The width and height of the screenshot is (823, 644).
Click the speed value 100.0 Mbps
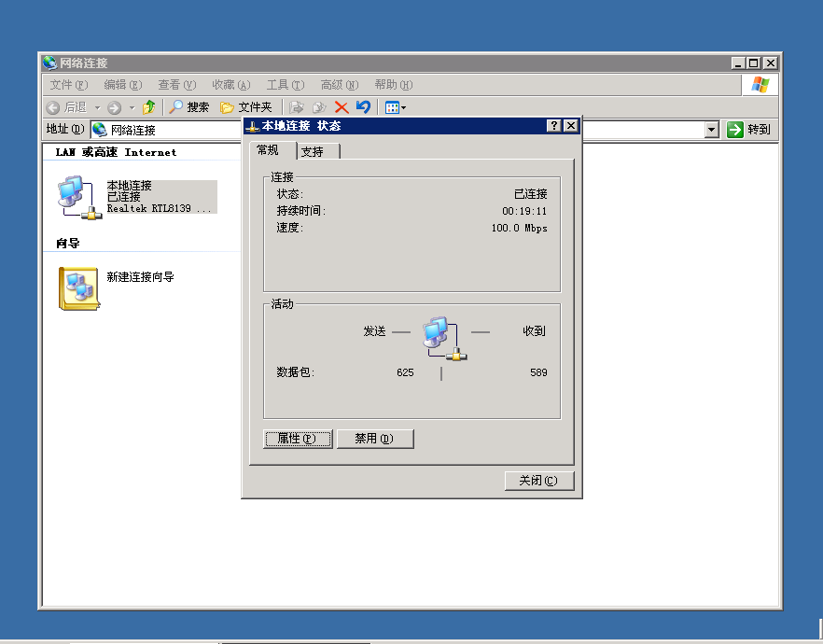519,228
